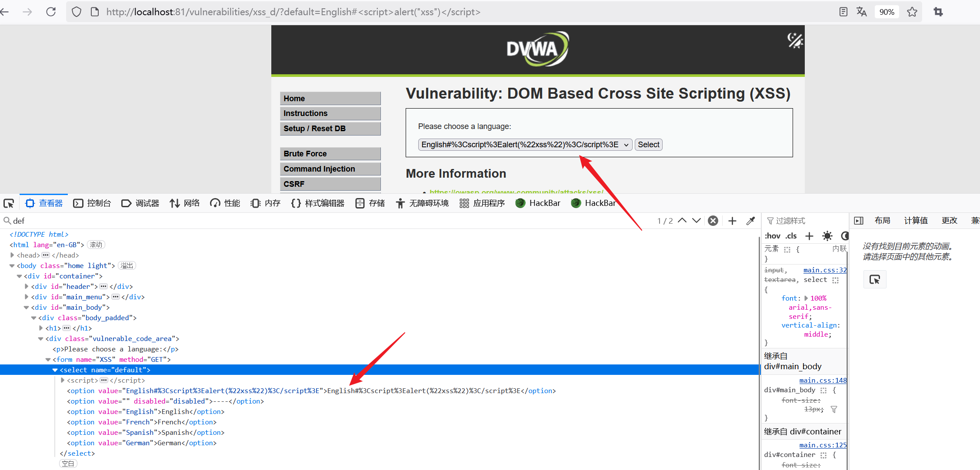
Task: Open the 应用程序 application tab
Action: [x=482, y=203]
